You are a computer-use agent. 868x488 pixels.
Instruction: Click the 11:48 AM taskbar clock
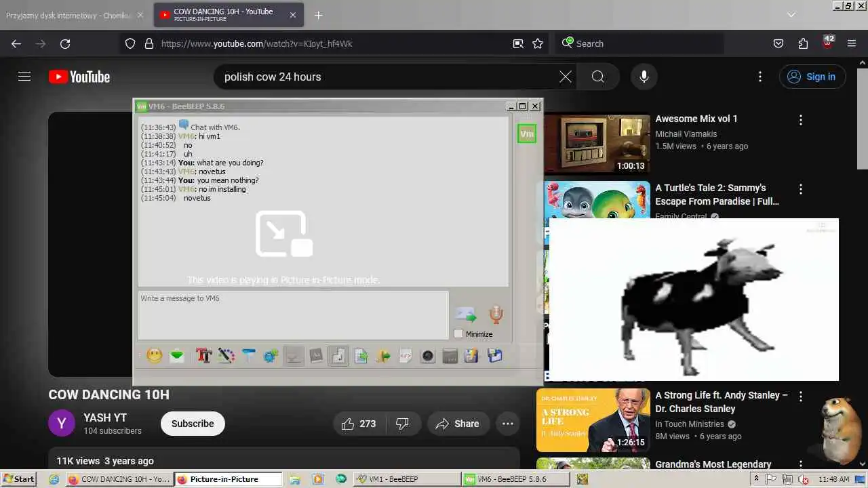pos(833,479)
